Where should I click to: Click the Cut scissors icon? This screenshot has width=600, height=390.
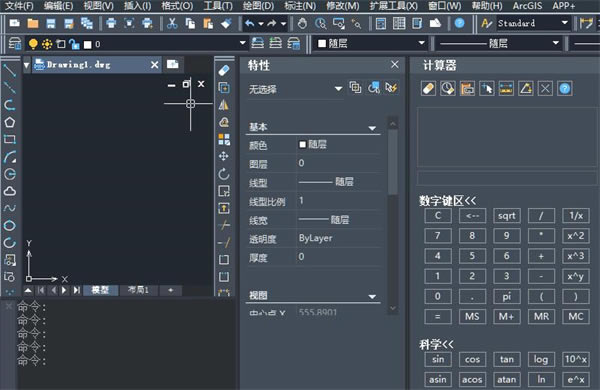172,24
